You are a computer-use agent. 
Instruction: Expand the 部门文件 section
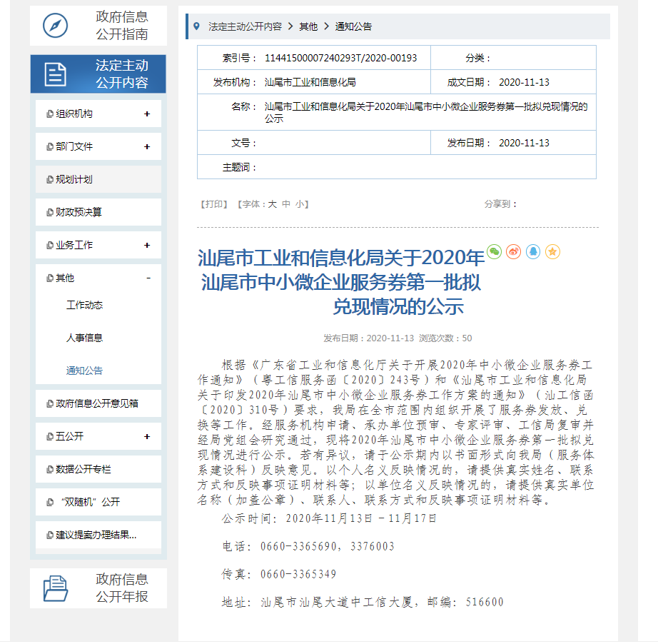pyautogui.click(x=148, y=146)
